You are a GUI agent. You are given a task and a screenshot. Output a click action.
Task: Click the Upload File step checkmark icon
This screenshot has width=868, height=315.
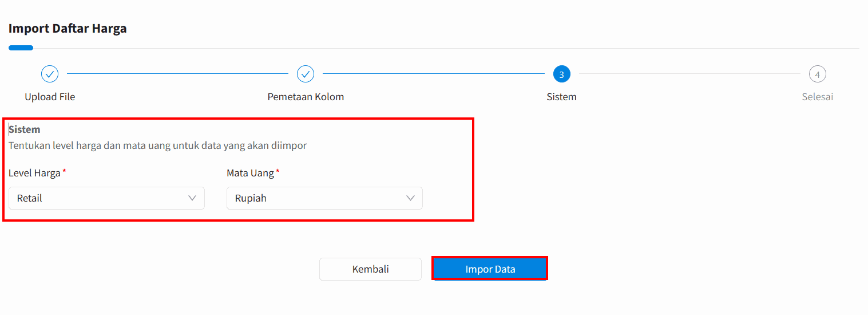click(50, 74)
